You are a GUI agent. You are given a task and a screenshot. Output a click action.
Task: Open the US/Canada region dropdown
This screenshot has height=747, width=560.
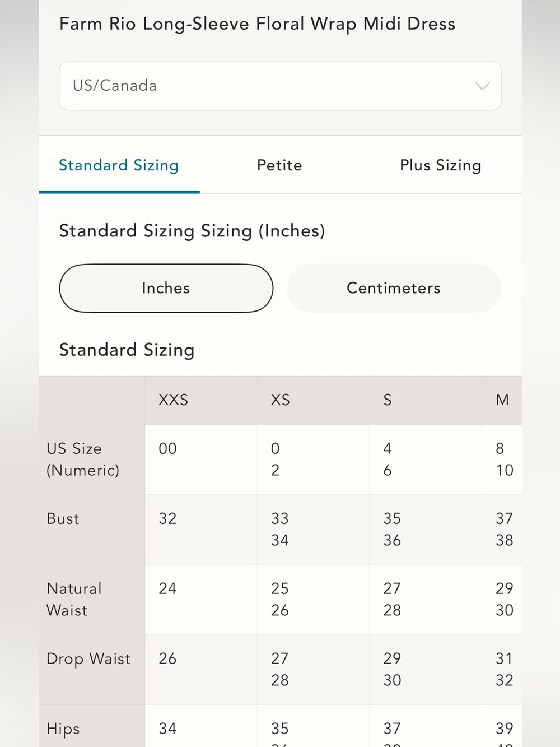point(280,86)
